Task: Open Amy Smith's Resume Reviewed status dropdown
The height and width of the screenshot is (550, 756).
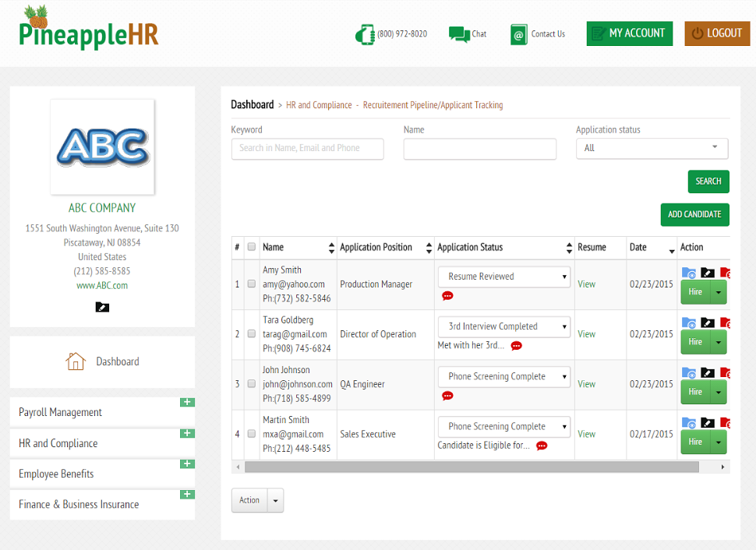Action: (504, 277)
